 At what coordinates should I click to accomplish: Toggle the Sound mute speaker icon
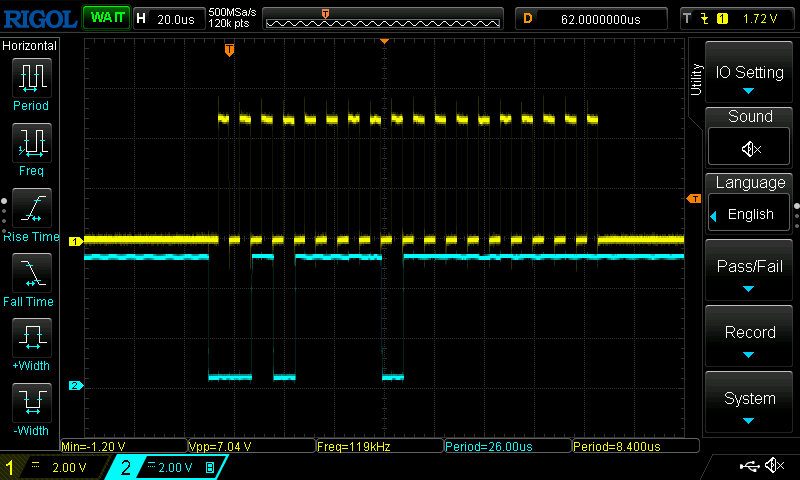point(749,148)
